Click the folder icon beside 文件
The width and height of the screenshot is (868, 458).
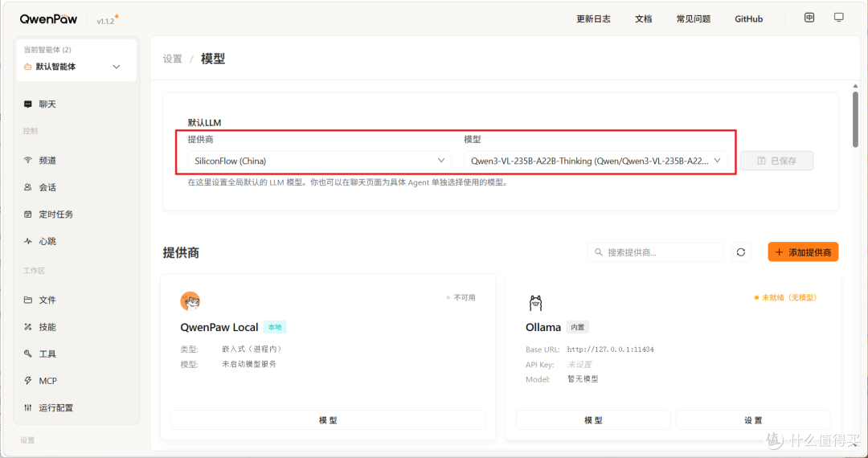tap(27, 300)
